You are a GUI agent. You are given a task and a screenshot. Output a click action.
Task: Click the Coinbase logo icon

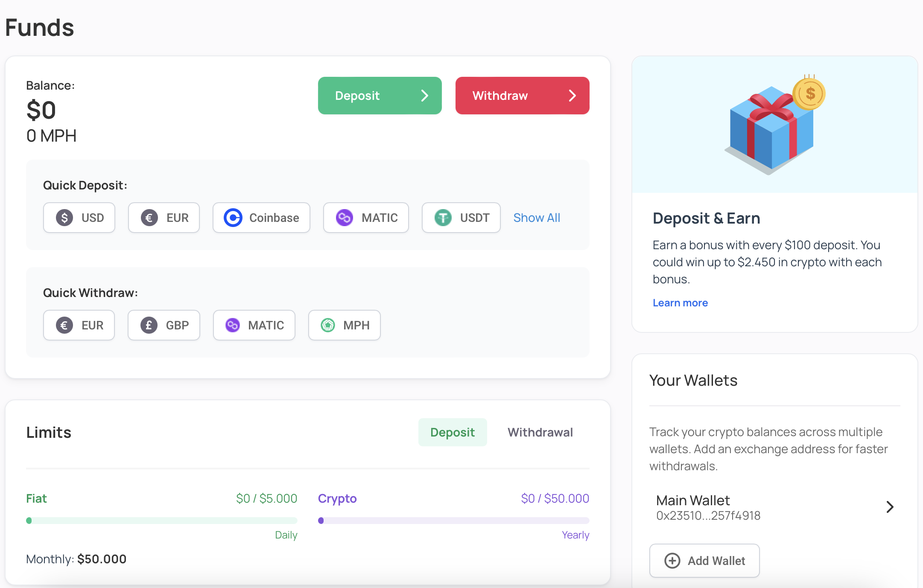tap(233, 218)
